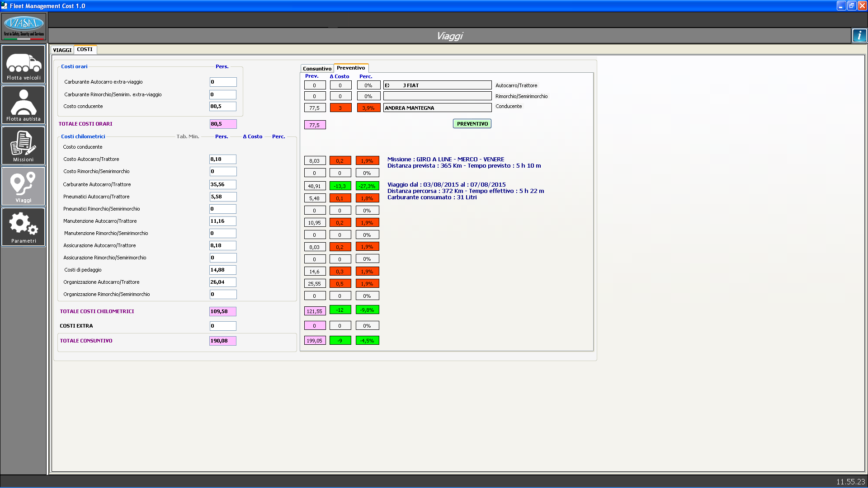
Task: Click the Costi extra input field
Action: (x=223, y=326)
